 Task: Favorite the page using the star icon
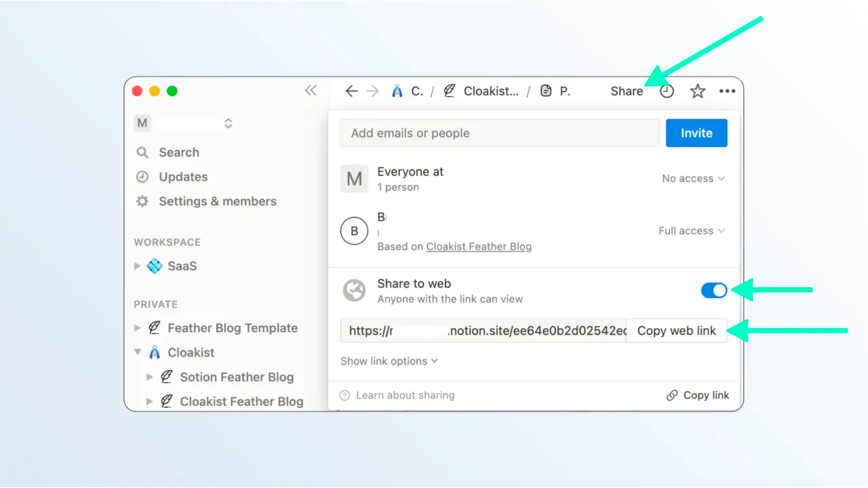(x=697, y=90)
